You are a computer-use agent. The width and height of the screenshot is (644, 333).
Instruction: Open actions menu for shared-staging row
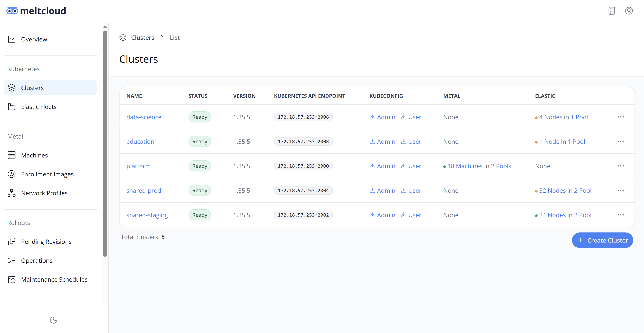click(x=621, y=215)
